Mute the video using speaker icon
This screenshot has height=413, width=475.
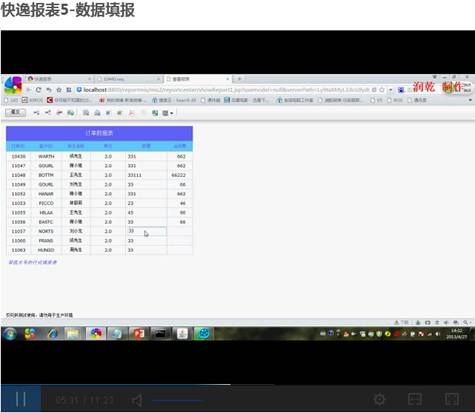pos(137,400)
